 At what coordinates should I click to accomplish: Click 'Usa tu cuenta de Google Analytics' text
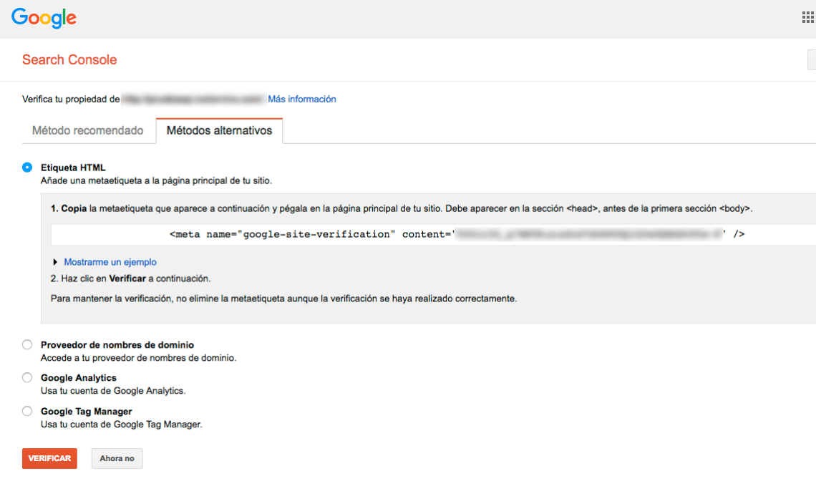click(113, 390)
